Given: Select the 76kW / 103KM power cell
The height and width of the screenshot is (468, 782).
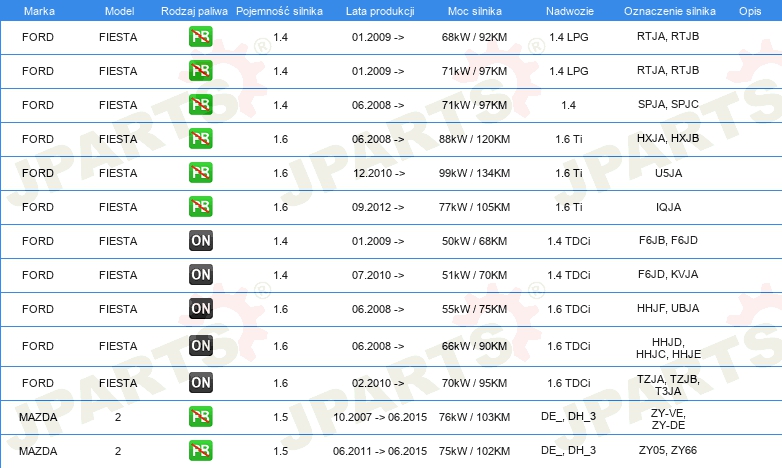Looking at the screenshot, I should click(x=474, y=417).
